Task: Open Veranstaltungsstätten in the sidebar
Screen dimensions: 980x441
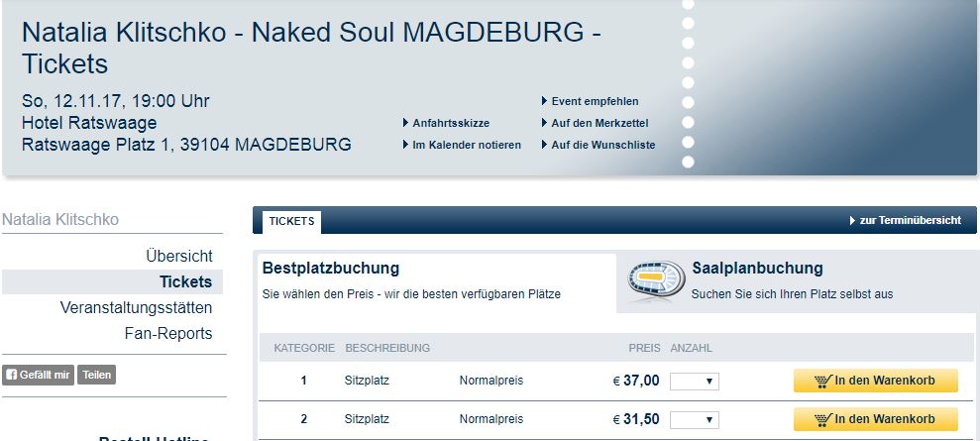Action: [x=136, y=307]
